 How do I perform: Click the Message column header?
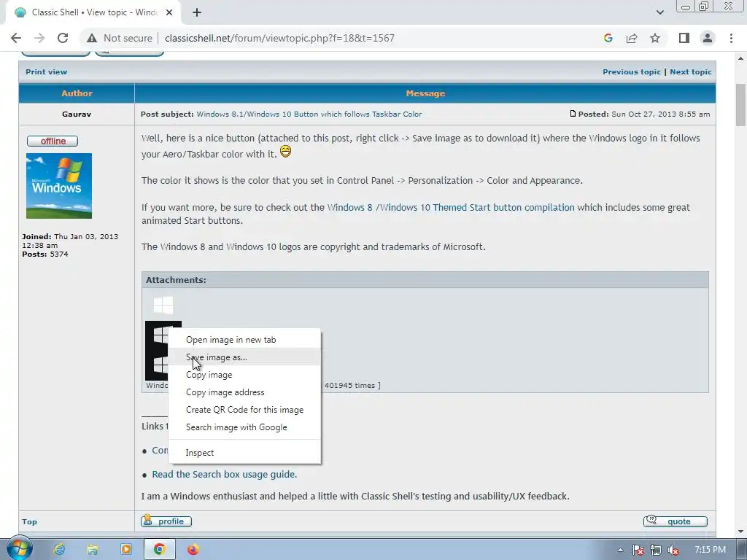425,93
